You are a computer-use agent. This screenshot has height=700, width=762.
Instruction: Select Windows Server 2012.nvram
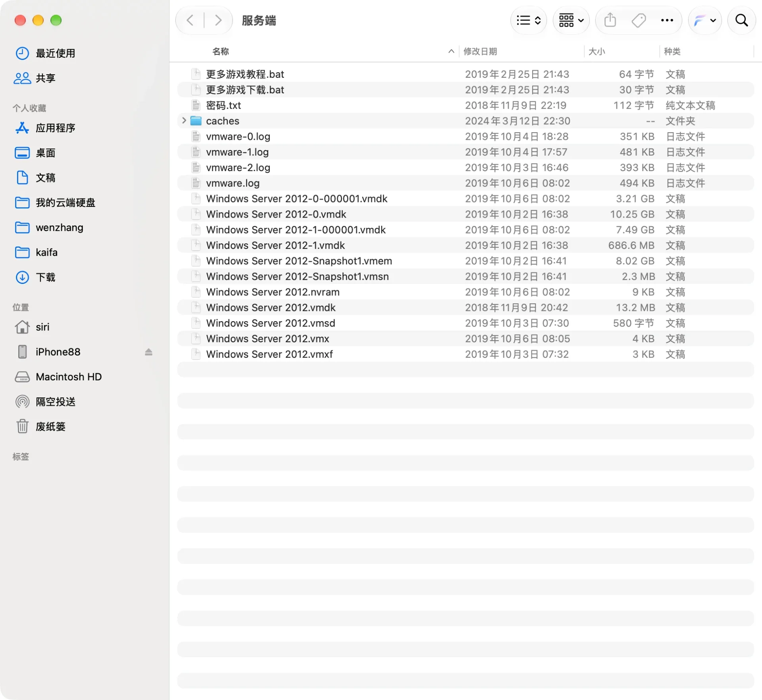[x=466, y=292]
